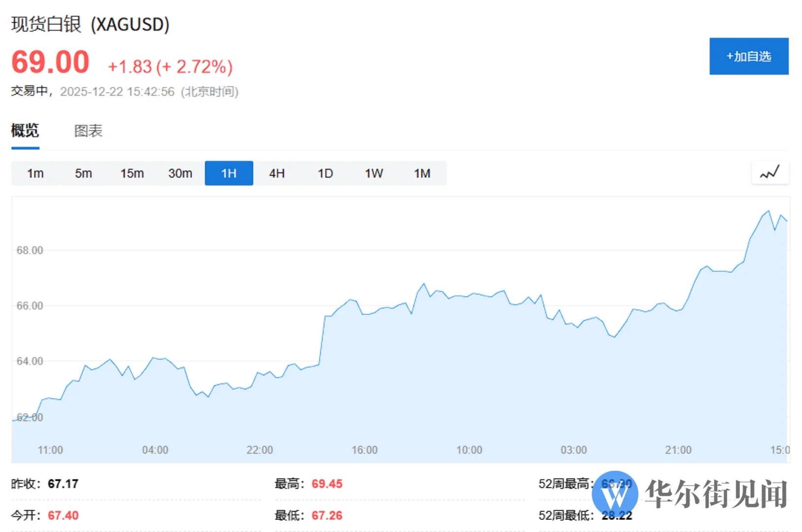
Task: Switch to the 图表 chart tab
Action: (88, 131)
